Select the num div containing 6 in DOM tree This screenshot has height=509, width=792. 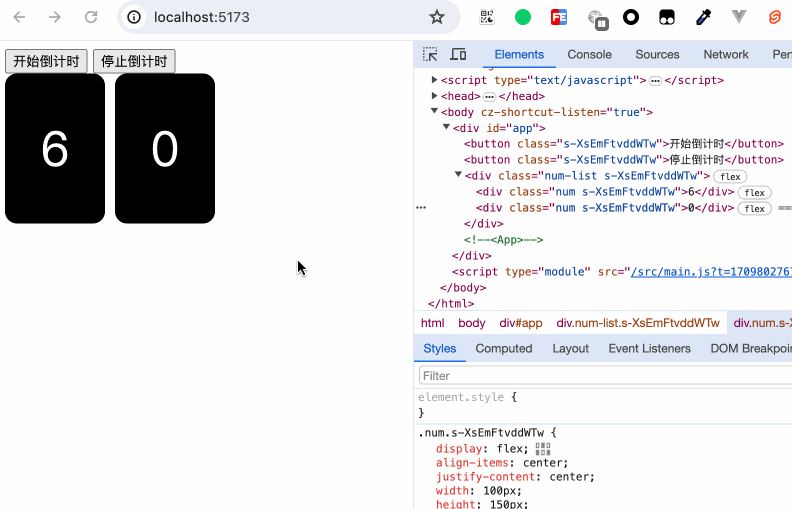click(x=605, y=192)
